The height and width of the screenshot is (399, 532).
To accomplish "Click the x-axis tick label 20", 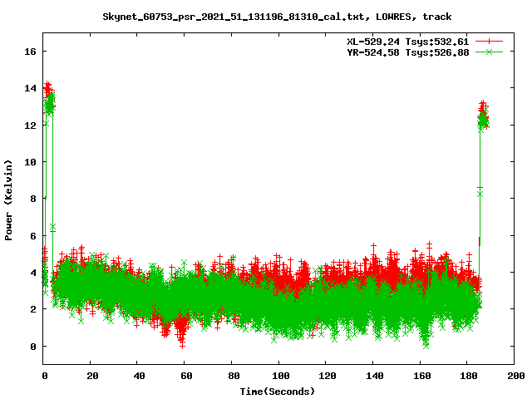I will pos(92,376).
